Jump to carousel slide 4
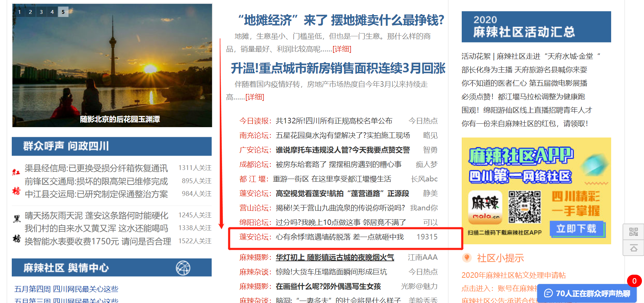The width and height of the screenshot is (644, 303). pos(52,12)
